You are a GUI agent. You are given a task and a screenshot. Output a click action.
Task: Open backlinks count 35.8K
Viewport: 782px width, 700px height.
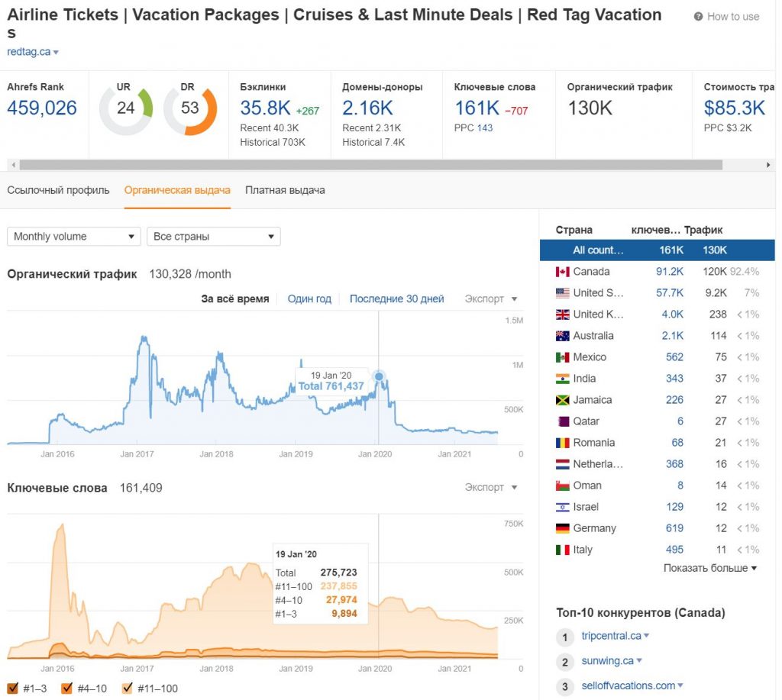(x=265, y=108)
